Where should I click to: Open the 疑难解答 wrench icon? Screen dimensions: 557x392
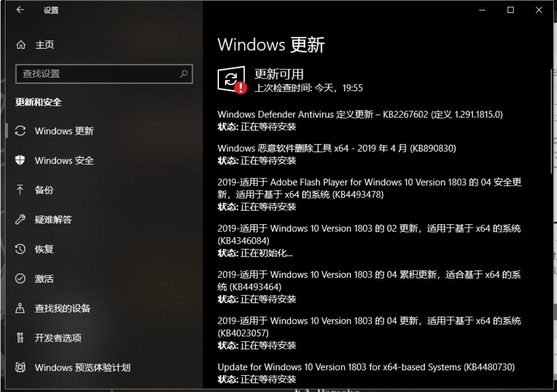(x=20, y=219)
